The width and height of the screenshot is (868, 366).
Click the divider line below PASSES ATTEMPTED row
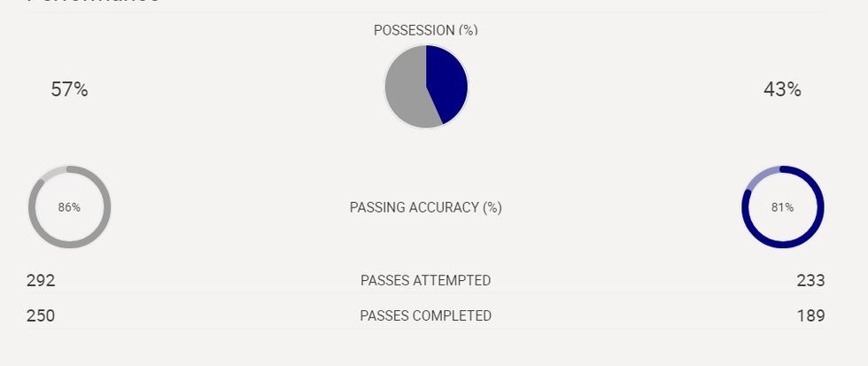pos(425,294)
